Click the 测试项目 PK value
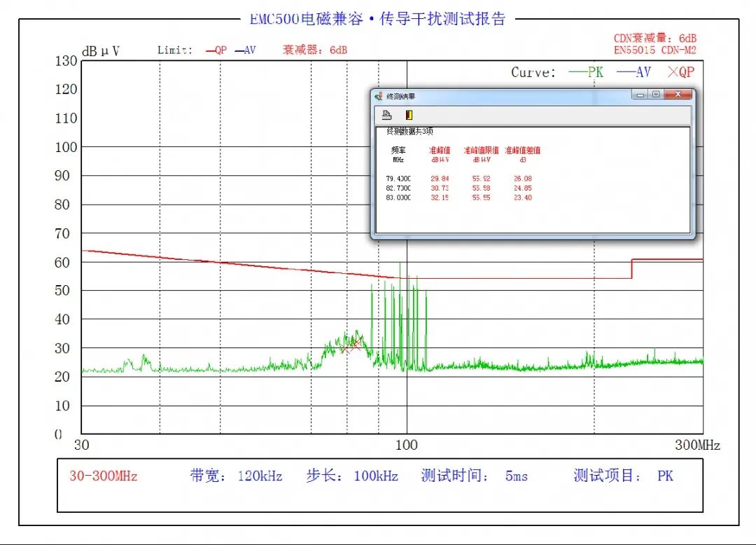 665,476
